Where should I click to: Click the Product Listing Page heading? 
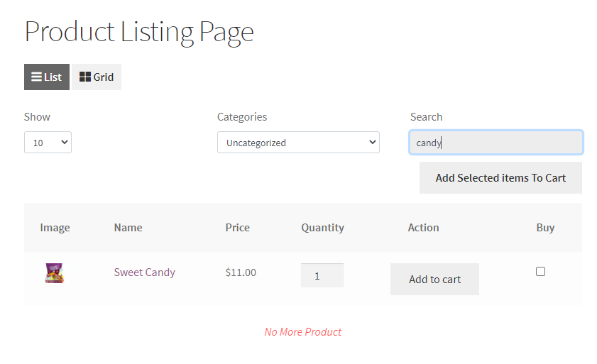(x=139, y=32)
